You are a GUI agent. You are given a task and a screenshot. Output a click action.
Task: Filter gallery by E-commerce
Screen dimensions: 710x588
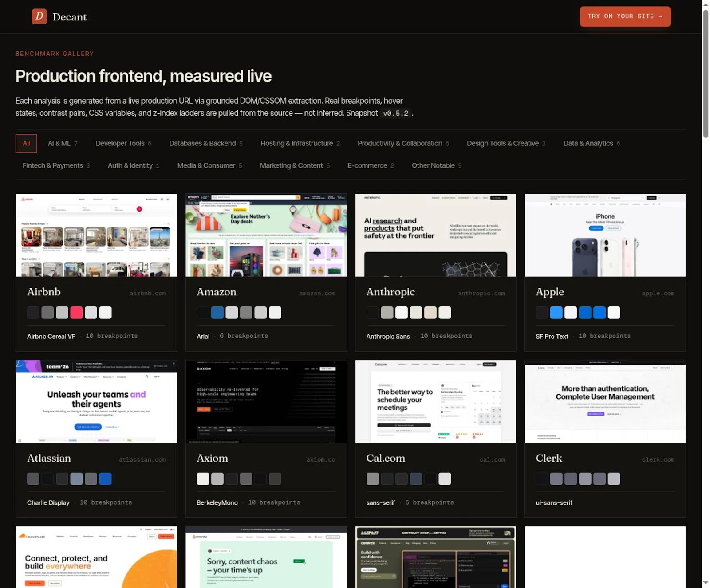[x=371, y=165]
